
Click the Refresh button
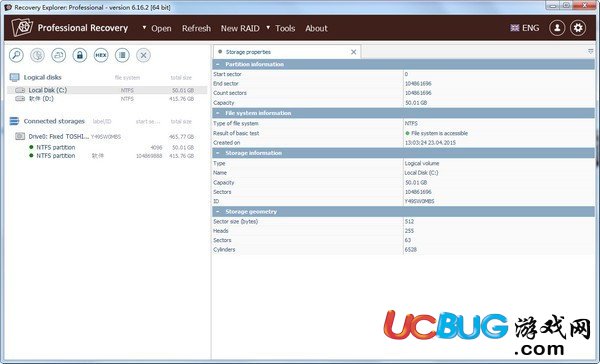coord(196,28)
